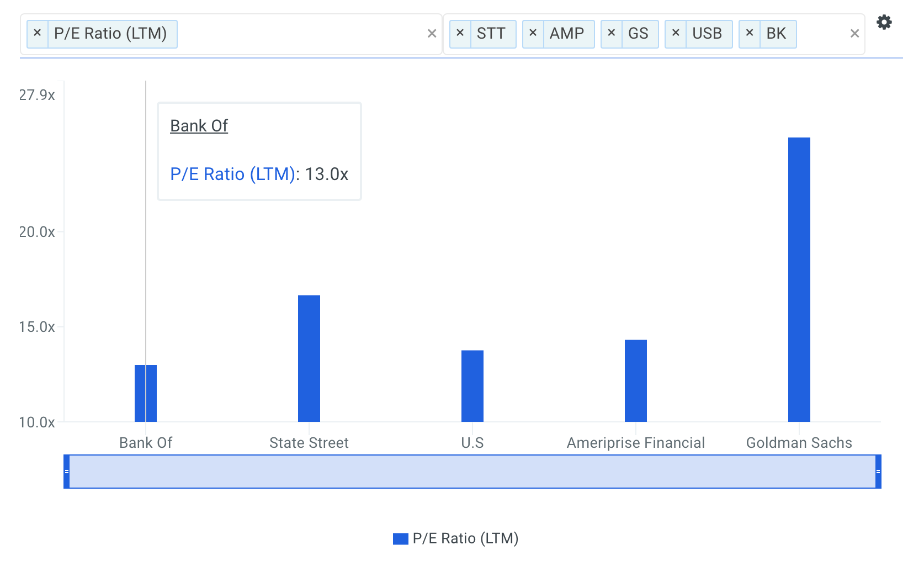924x561 pixels.
Task: Remove AMP ticker tag
Action: (533, 34)
